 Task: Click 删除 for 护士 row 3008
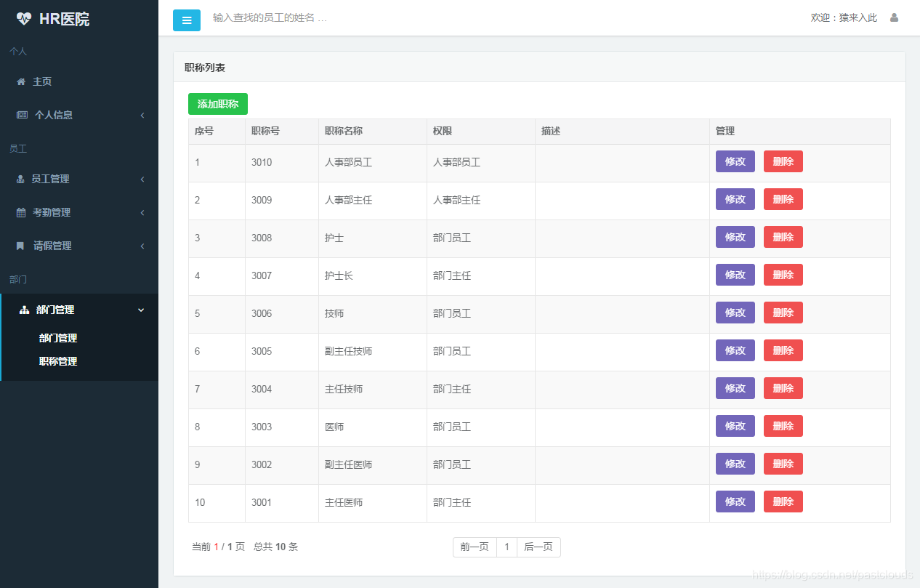(x=783, y=237)
